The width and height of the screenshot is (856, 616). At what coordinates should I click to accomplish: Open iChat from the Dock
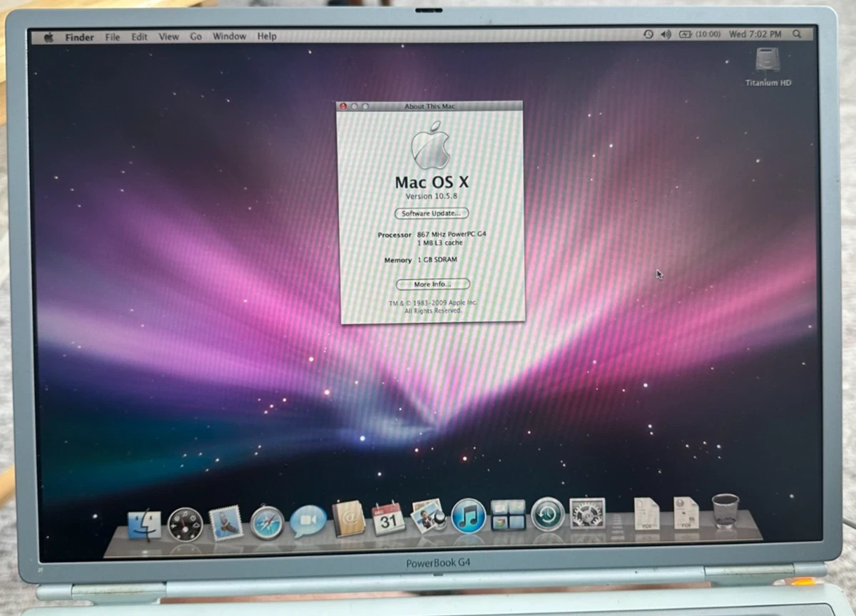(308, 521)
